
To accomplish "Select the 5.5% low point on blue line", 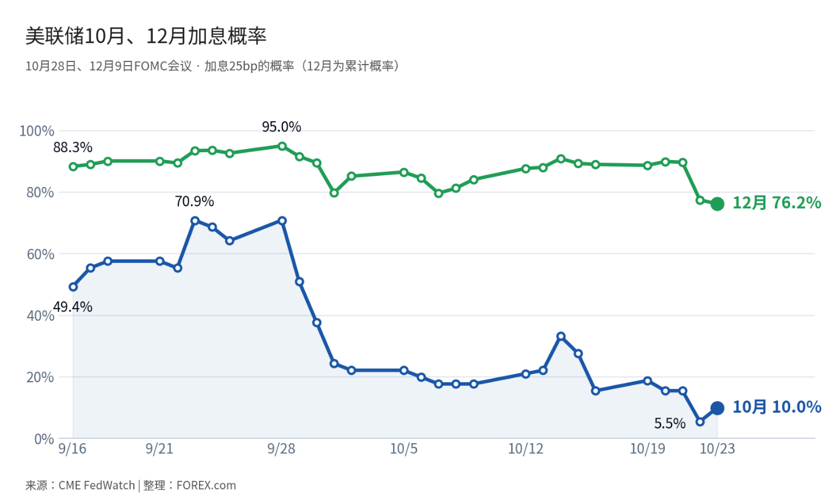I will pos(700,422).
